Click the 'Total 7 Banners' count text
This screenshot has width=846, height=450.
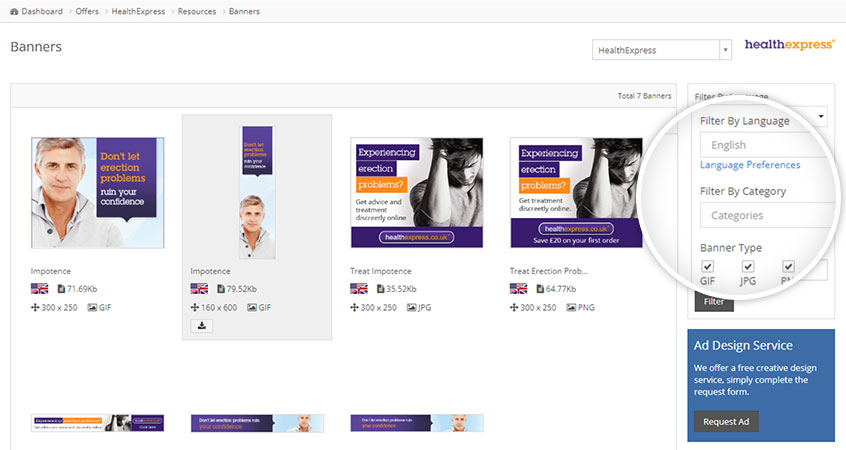pyautogui.click(x=644, y=96)
